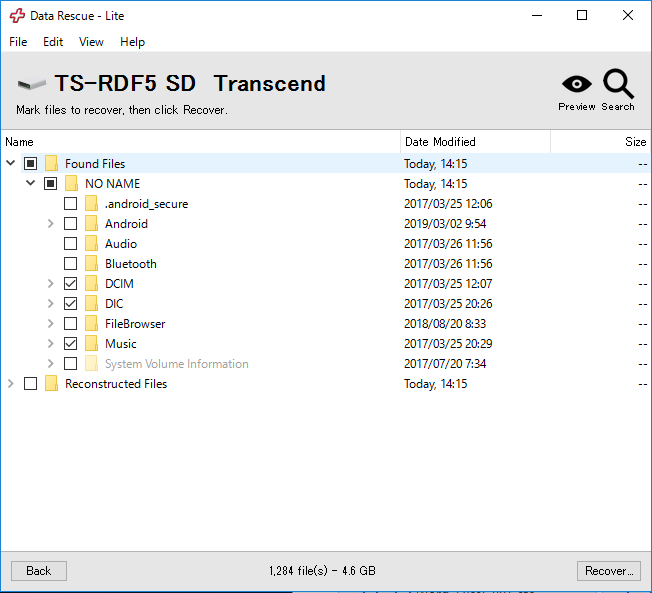The image size is (652, 593).
Task: Click the 1,284 file(s) - 4.6 GB status text
Action: point(322,571)
